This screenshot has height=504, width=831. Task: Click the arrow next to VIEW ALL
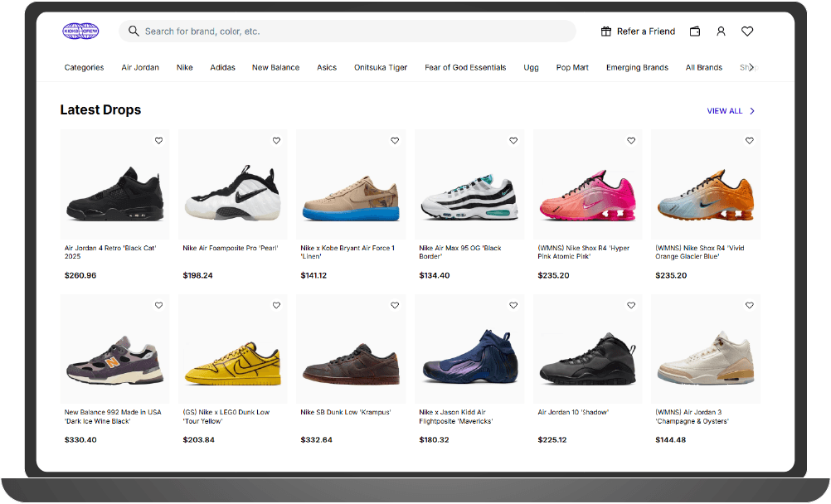(753, 110)
